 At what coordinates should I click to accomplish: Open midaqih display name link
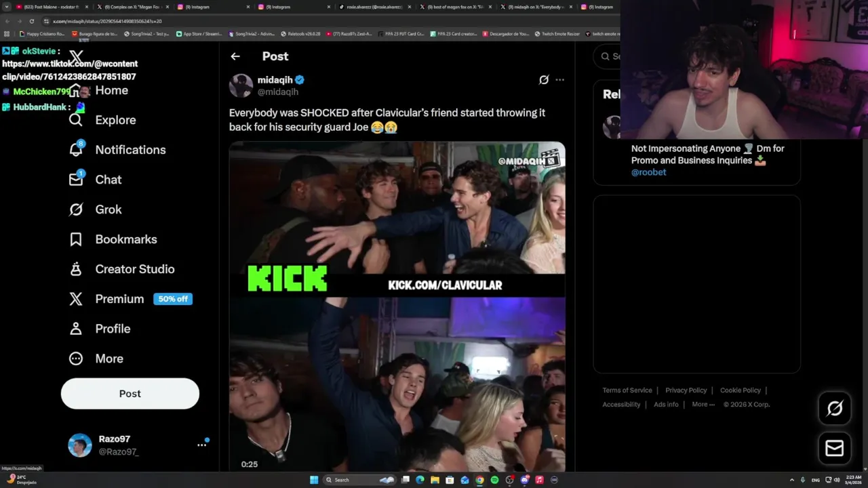(x=275, y=79)
